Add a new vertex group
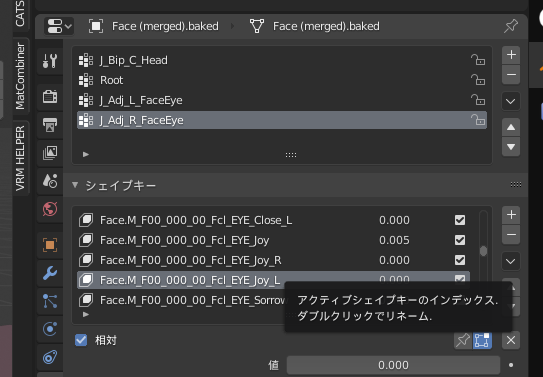Image resolution: width=543 pixels, height=377 pixels. pos(511,55)
